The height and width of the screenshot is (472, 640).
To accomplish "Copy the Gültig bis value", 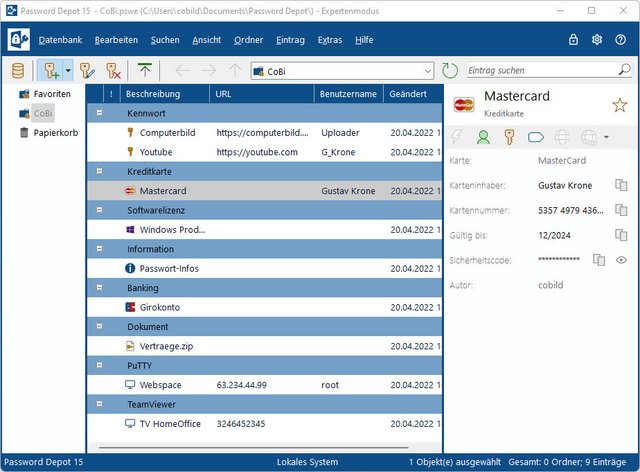I will click(621, 235).
